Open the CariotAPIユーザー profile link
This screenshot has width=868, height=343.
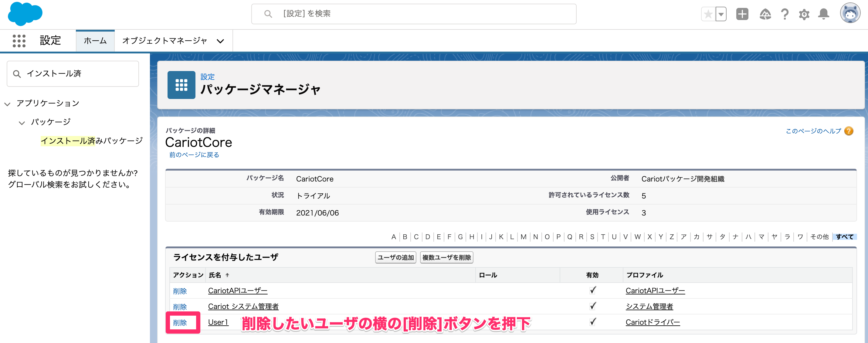pyautogui.click(x=655, y=290)
